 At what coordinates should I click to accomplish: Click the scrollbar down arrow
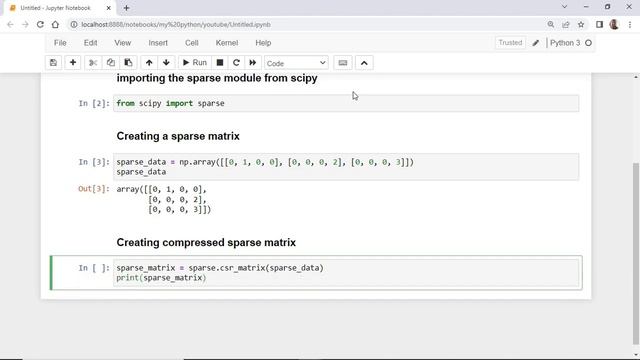tap(636, 355)
